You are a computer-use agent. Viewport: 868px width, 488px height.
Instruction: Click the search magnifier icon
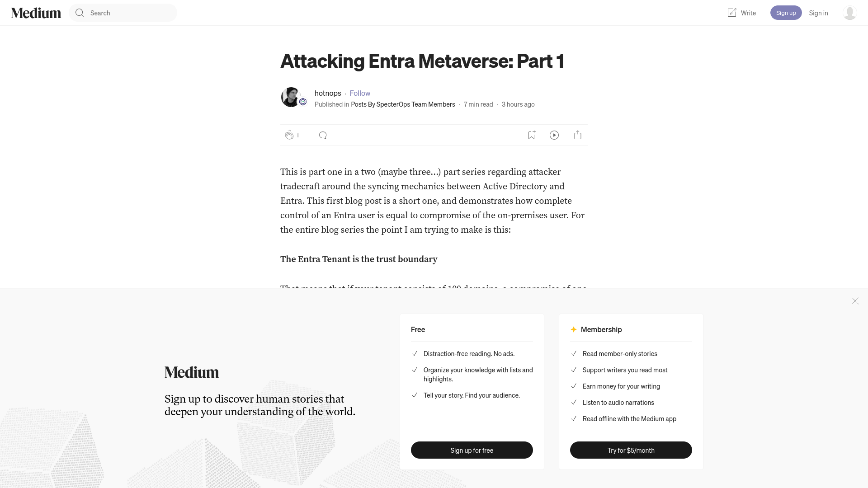click(x=79, y=13)
